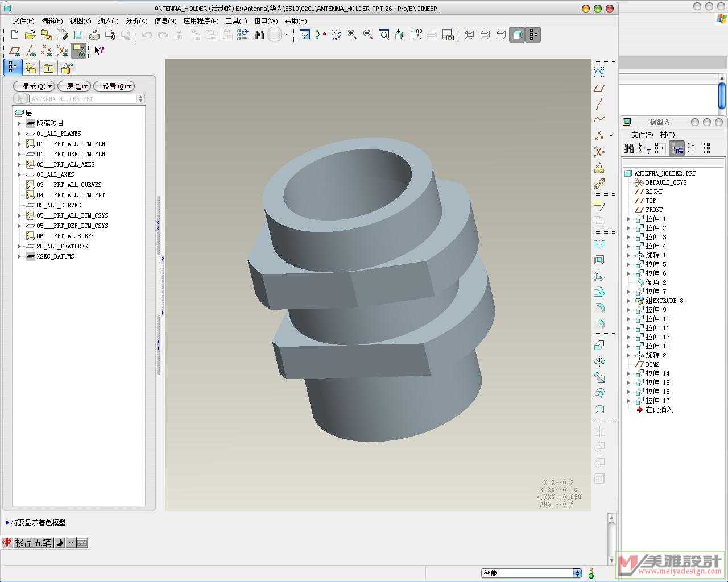
Task: Select the Hole feature tool
Action: [599, 244]
